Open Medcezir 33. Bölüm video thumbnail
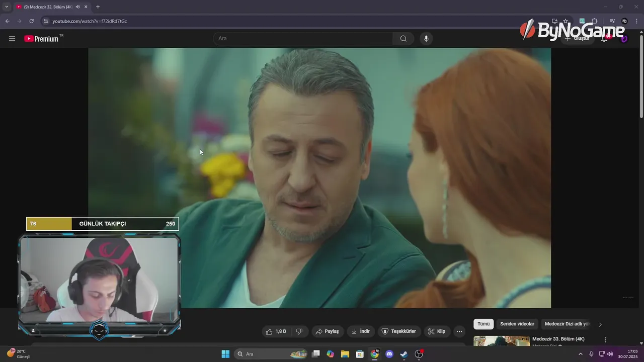Screen dimensions: 644x362 pos(502,341)
